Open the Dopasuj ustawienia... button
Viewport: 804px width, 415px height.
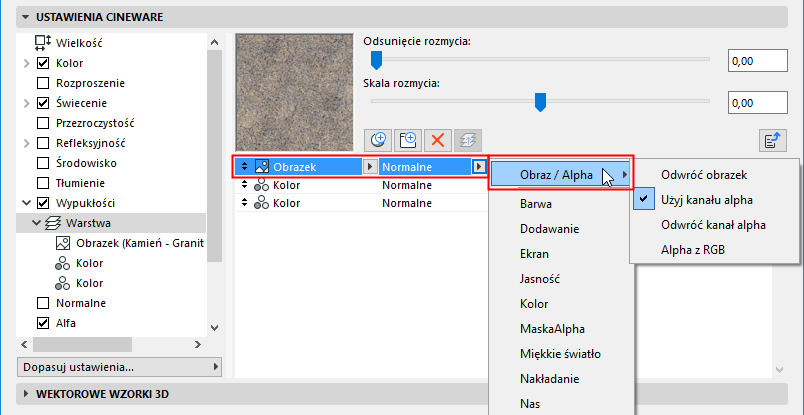point(119,367)
